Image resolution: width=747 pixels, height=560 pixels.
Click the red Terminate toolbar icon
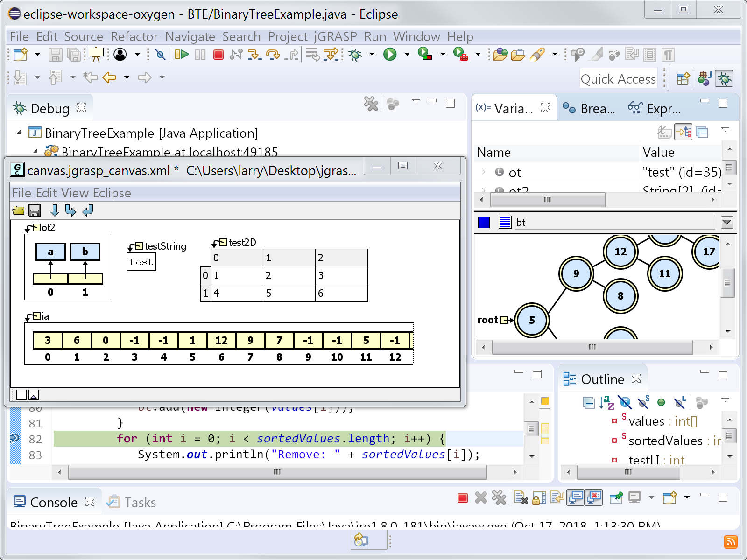pos(218,55)
